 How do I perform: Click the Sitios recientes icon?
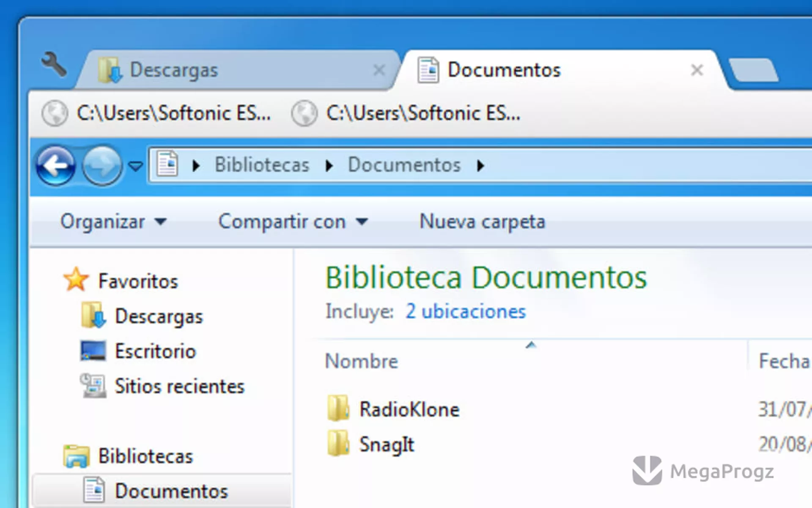pyautogui.click(x=93, y=385)
